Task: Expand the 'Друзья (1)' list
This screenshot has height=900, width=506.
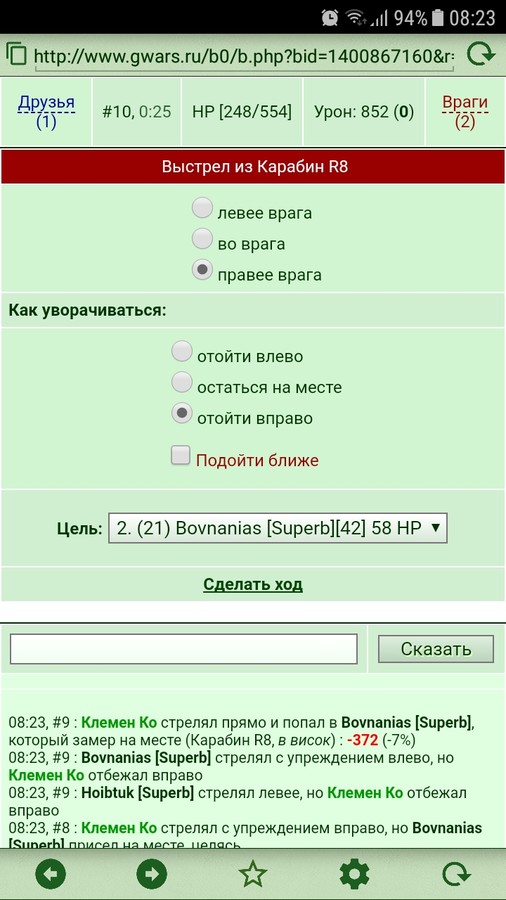Action: point(46,112)
